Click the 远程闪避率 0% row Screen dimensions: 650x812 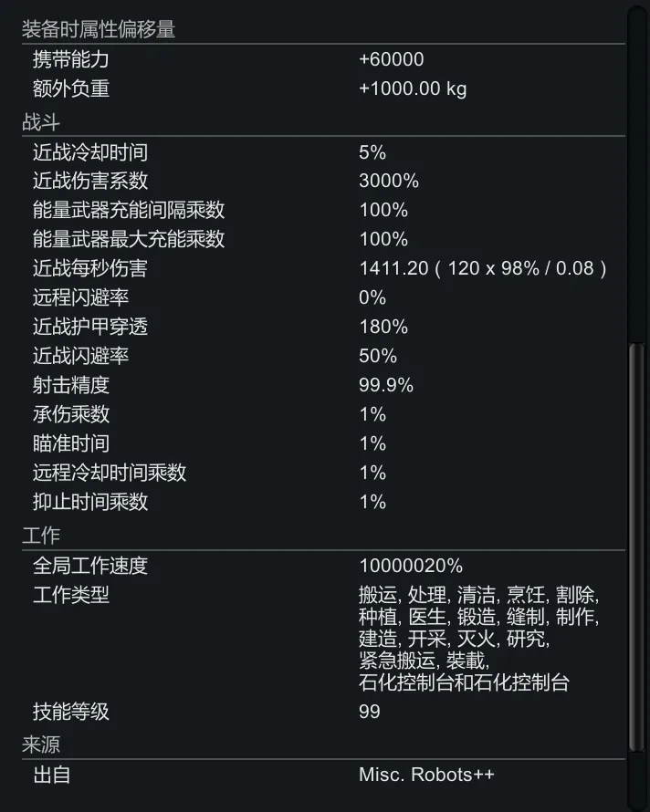point(320,297)
